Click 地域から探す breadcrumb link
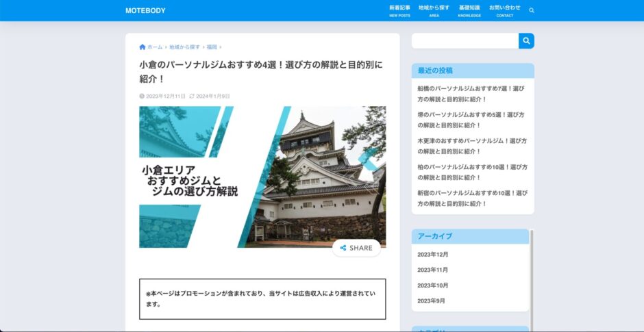644x332 pixels. pos(184,47)
